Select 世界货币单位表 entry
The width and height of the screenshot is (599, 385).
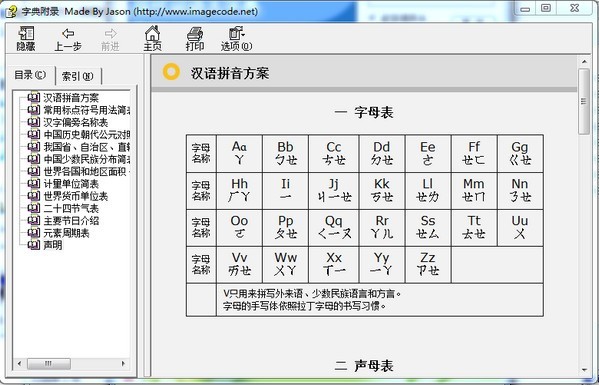tap(76, 196)
